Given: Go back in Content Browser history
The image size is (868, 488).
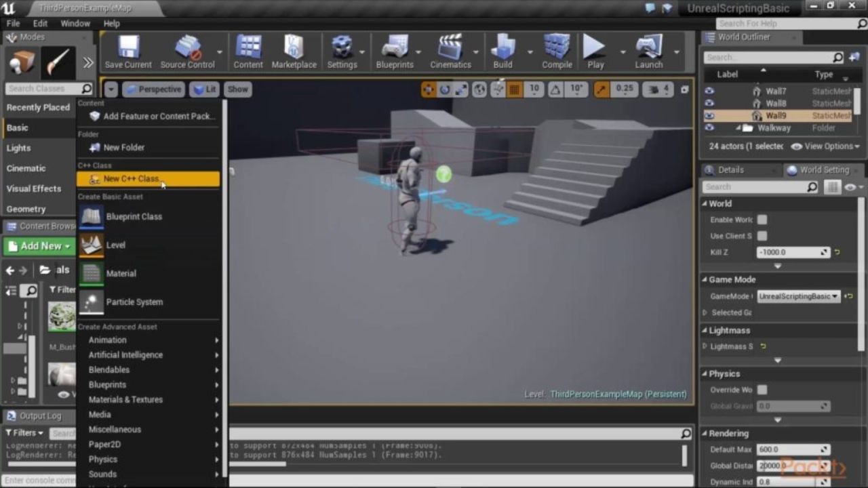Looking at the screenshot, I should coord(9,270).
